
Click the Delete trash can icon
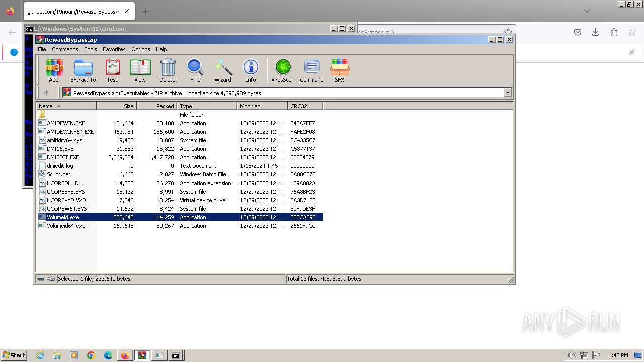168,71
